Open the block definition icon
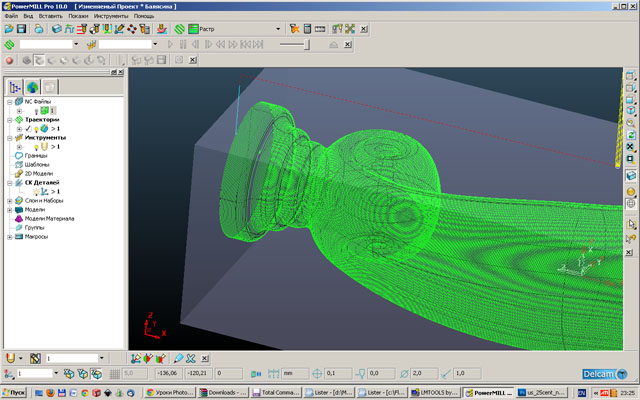This screenshot has height=400, width=640. [57, 29]
